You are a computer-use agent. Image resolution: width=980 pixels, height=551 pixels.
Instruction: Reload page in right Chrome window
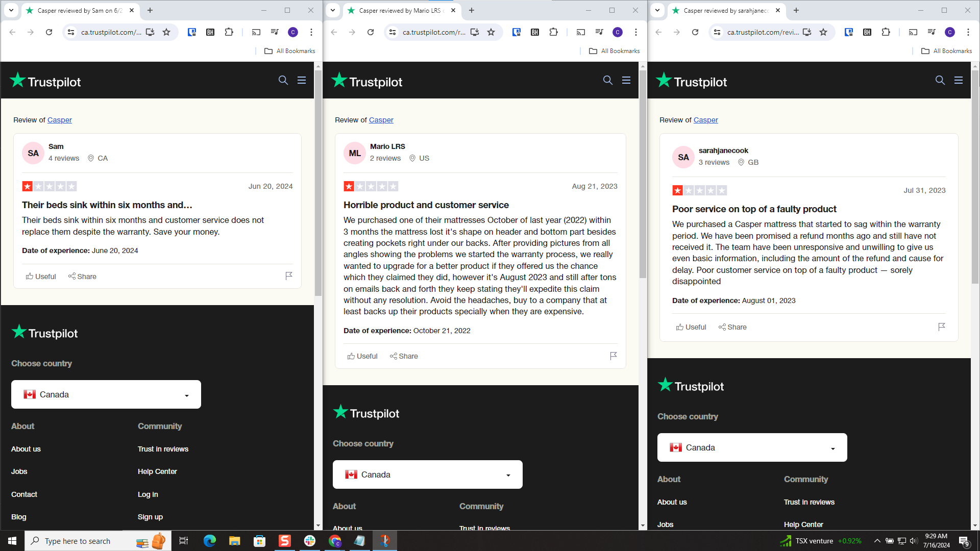(695, 32)
